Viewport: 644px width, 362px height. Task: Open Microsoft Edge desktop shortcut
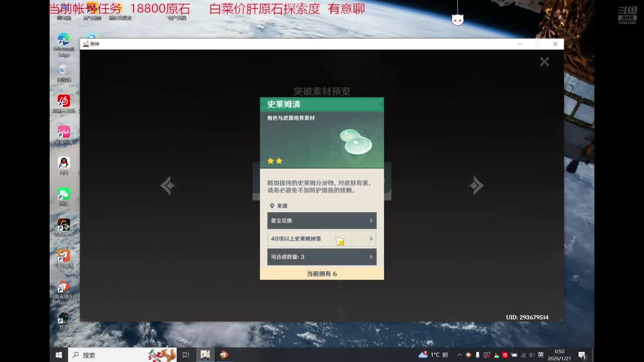63,44
